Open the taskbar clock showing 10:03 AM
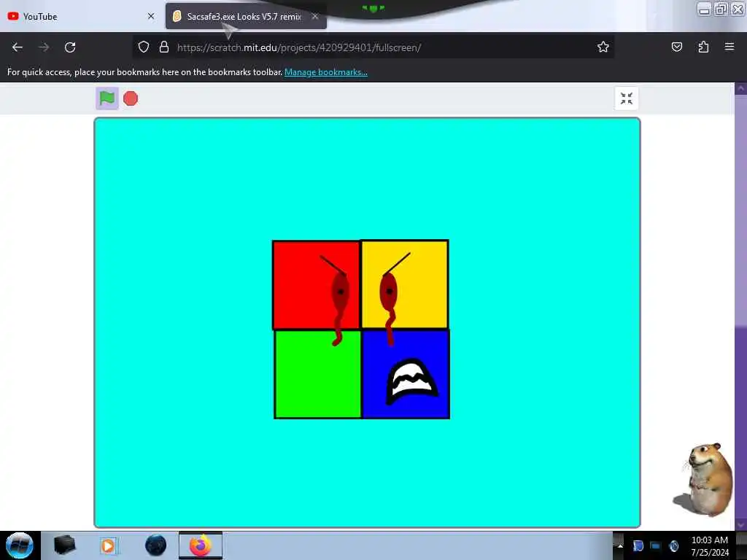This screenshot has height=560, width=747. click(x=710, y=546)
